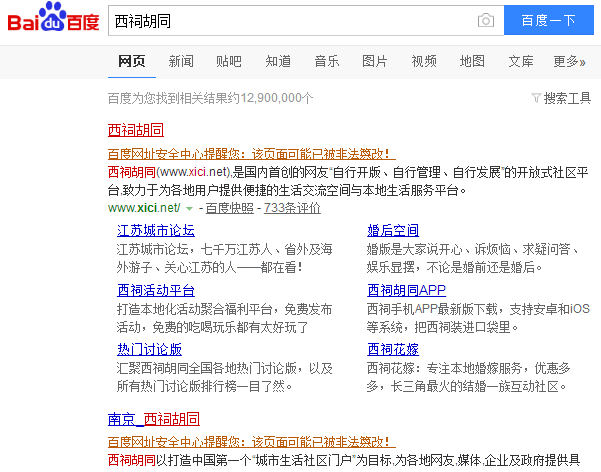
Task: Switch to the 贴吧 tab
Action: coord(229,62)
